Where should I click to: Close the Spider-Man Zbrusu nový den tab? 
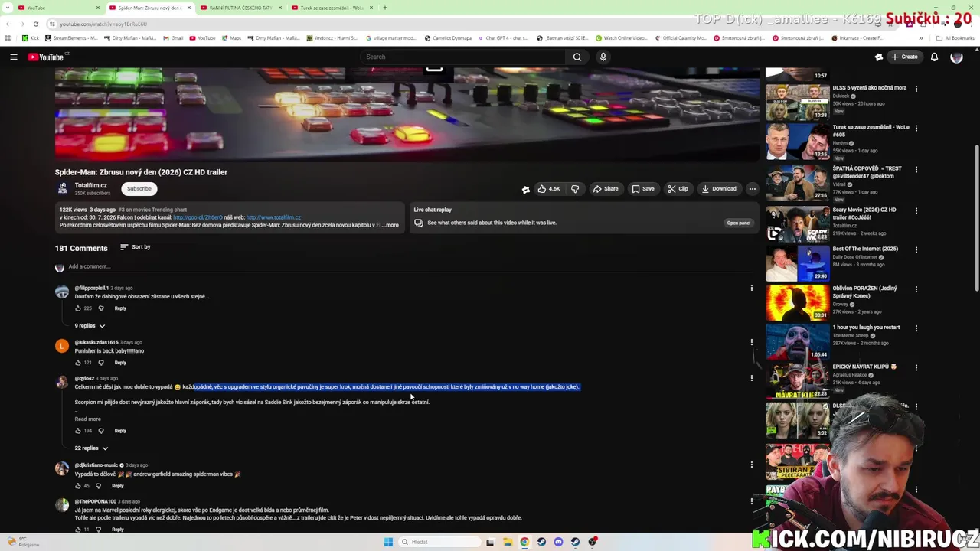pyautogui.click(x=188, y=8)
